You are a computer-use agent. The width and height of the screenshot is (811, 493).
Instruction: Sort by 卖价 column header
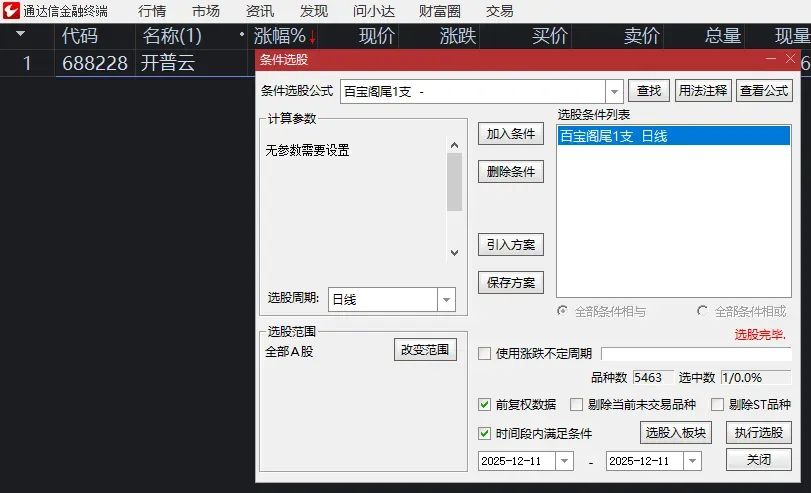click(x=642, y=36)
